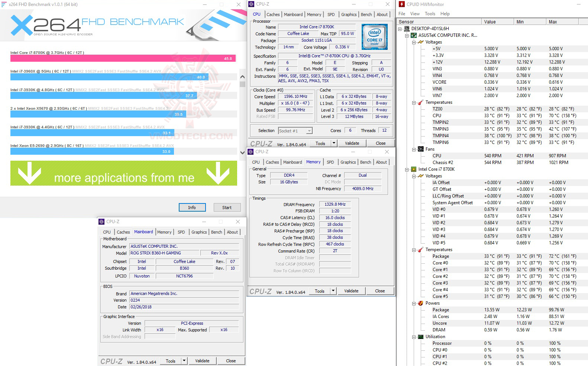This screenshot has height=366, width=588.
Task: Click the Start button in x264 benchmark
Action: point(227,208)
